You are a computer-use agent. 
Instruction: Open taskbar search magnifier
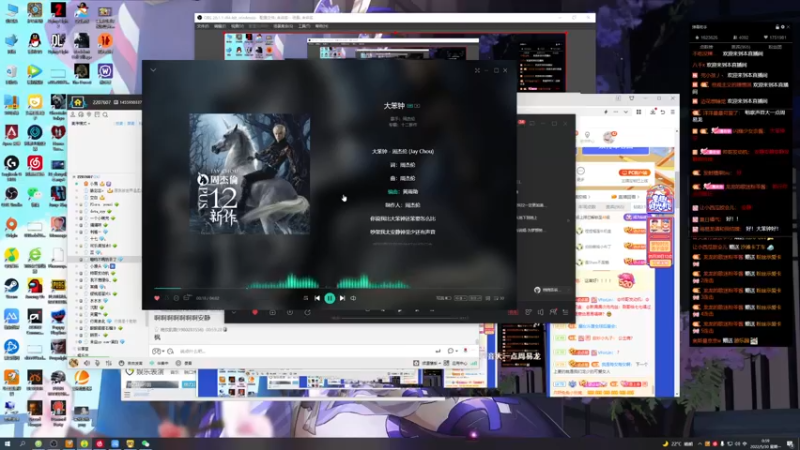(22, 443)
